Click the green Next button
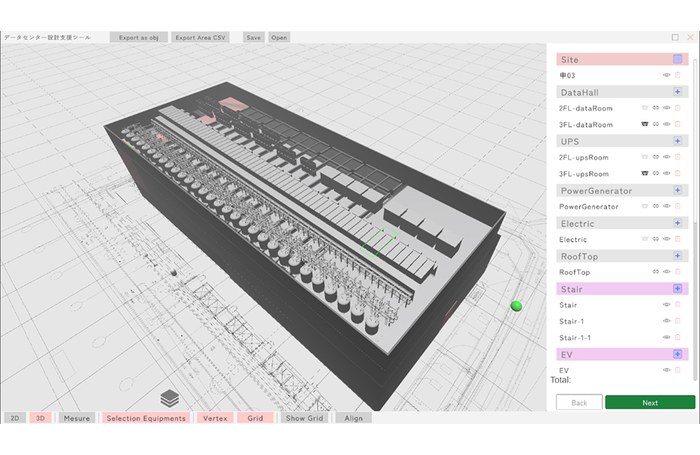700x455 pixels. pos(650,402)
